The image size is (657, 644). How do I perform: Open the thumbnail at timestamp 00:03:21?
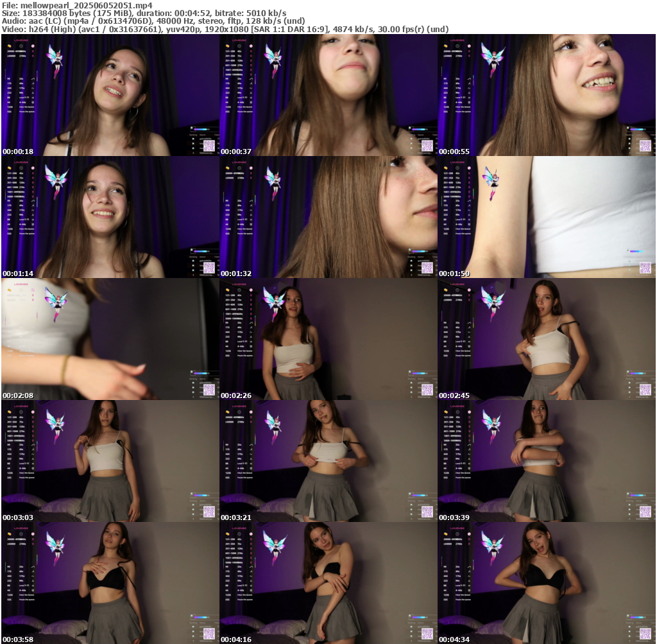328,460
